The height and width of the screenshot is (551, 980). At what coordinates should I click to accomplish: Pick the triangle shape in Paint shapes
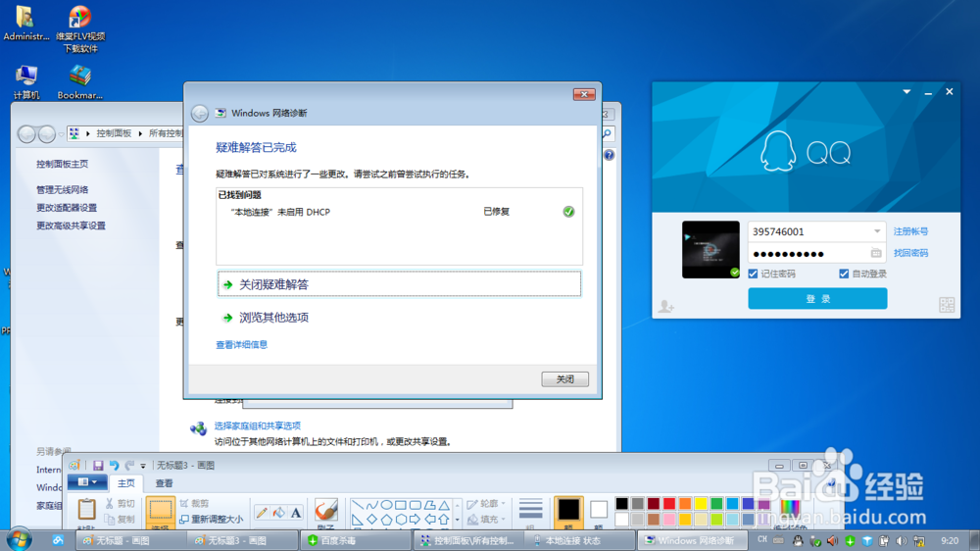coord(444,505)
